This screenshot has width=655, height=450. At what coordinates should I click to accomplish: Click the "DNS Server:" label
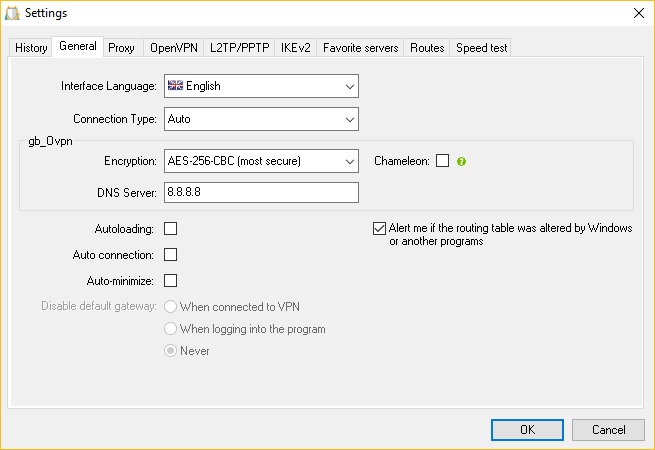tap(127, 193)
